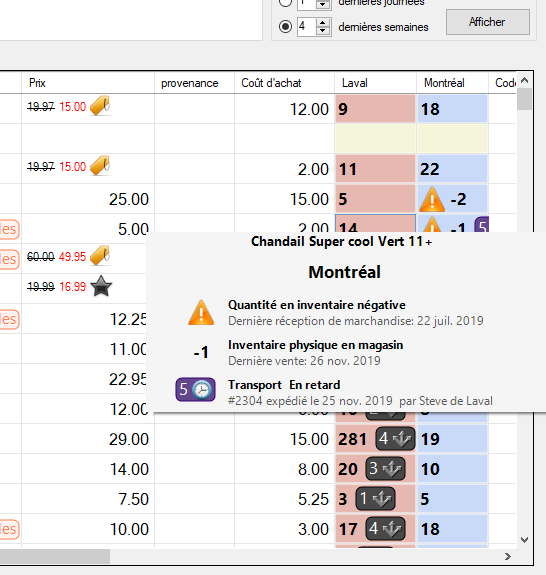
Task: Click the transfer badge 4 beside Laval 17
Action: tap(385, 529)
